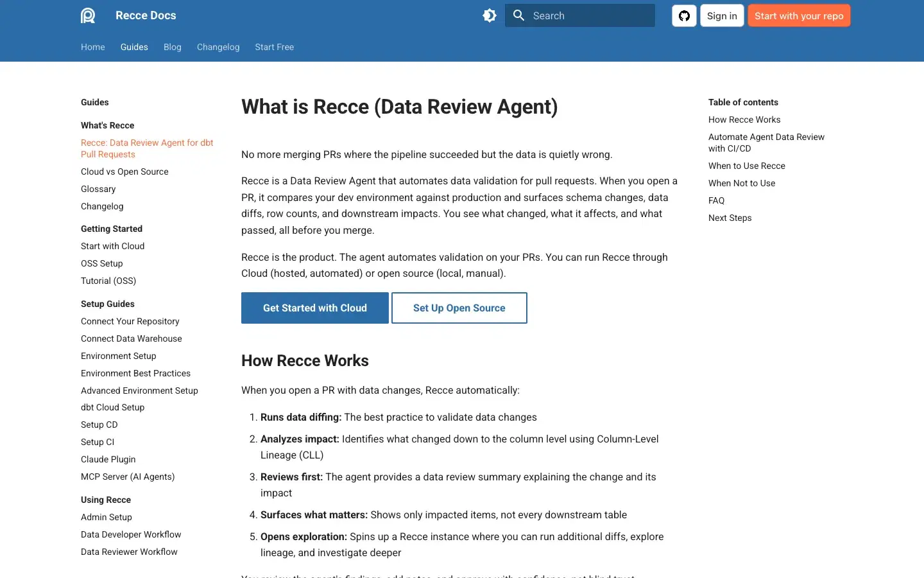Click Set Up Open Source button
The height and width of the screenshot is (578, 924).
pyautogui.click(x=459, y=308)
